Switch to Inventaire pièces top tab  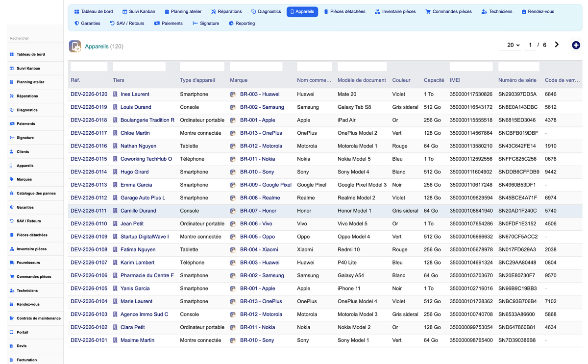(x=395, y=11)
